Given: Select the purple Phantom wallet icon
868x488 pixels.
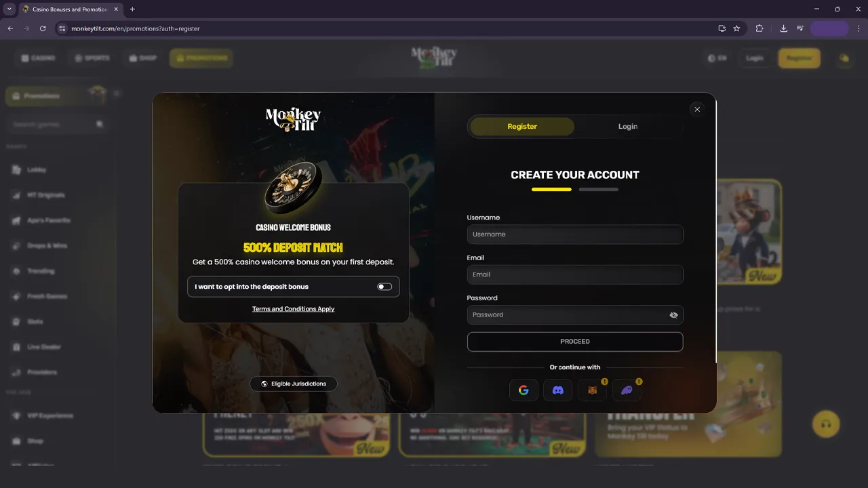Looking at the screenshot, I should [627, 390].
